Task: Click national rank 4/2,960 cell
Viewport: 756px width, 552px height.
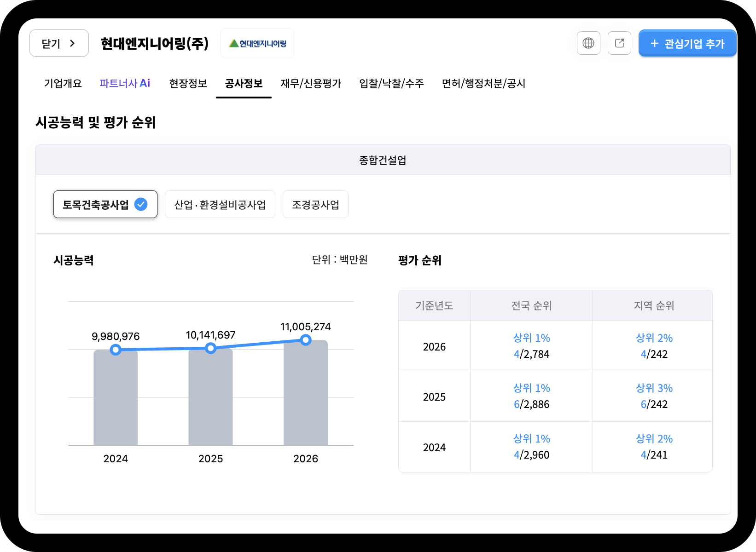Action: (x=531, y=447)
